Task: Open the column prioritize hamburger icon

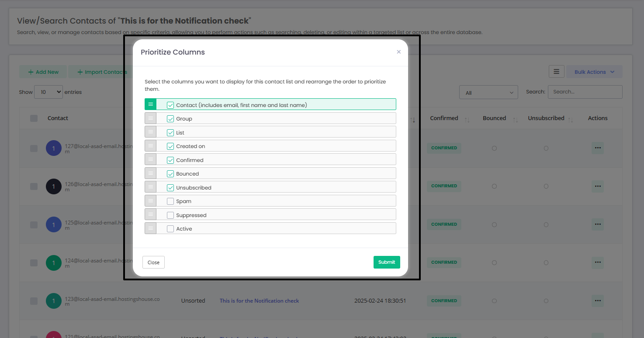Action: tap(557, 72)
